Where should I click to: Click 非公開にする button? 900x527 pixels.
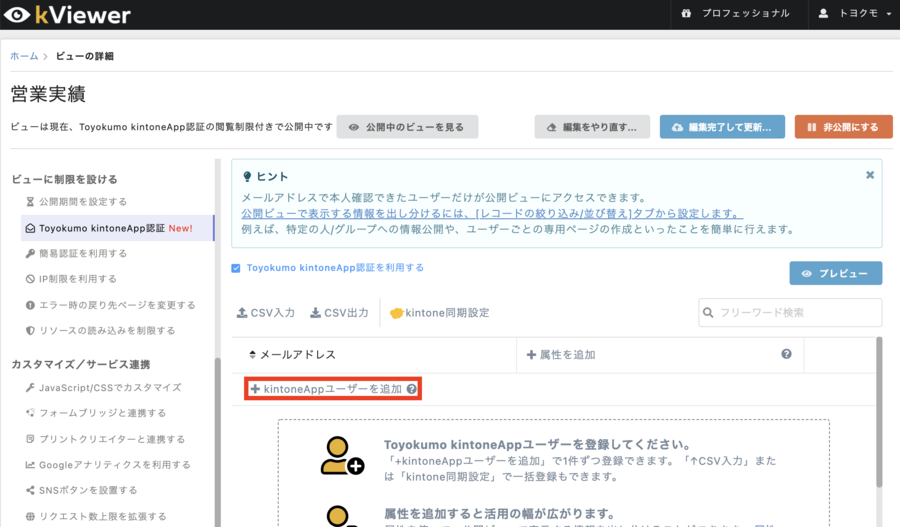844,127
